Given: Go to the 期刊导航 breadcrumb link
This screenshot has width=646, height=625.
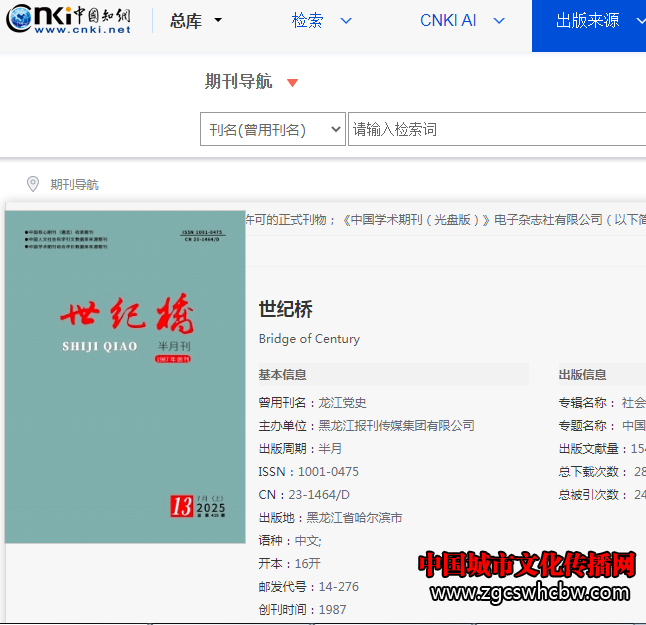Looking at the screenshot, I should coord(75,185).
